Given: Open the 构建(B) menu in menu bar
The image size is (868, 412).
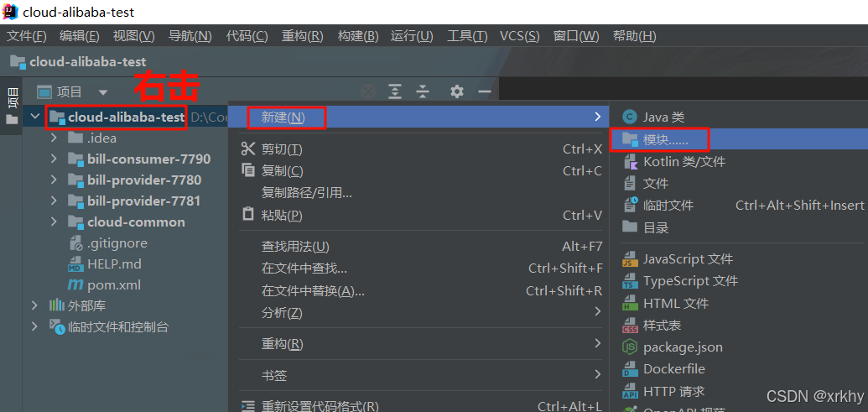Looking at the screenshot, I should coord(357,36).
